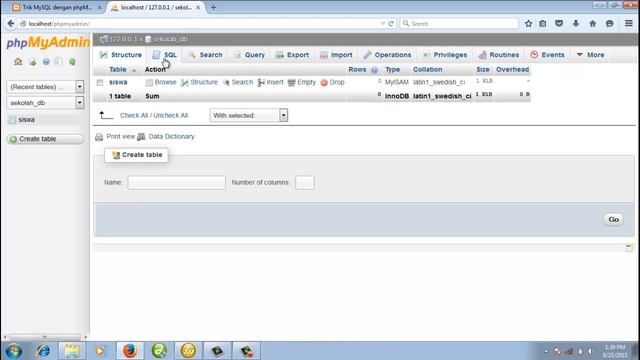The width and height of the screenshot is (640, 360).
Task: Click the new table Name field
Action: (176, 182)
